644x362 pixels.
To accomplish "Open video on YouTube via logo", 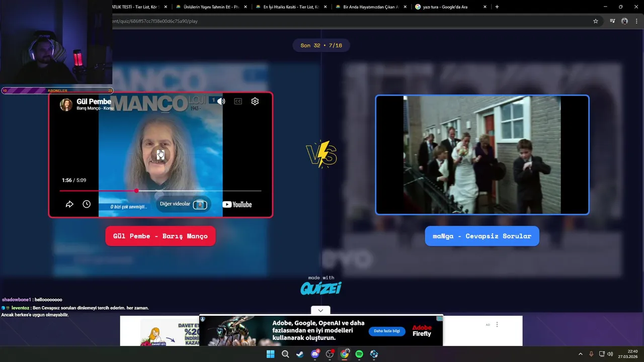I will tap(237, 204).
